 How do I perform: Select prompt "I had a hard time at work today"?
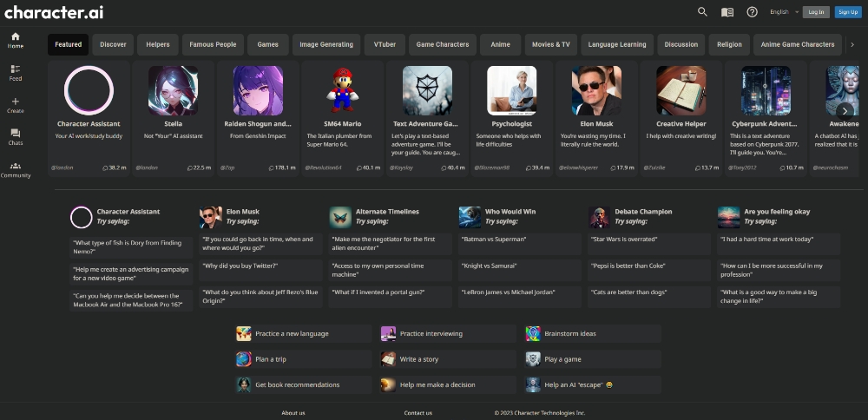coord(779,244)
